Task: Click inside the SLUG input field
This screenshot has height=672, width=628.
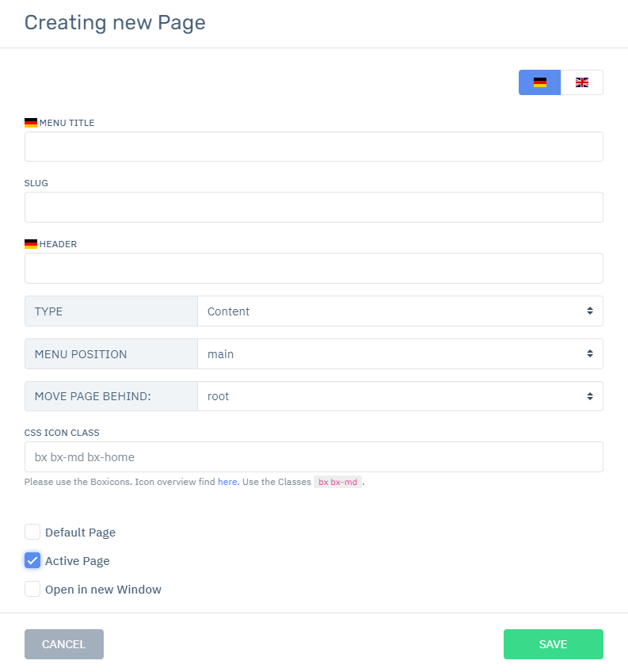Action: 314,207
